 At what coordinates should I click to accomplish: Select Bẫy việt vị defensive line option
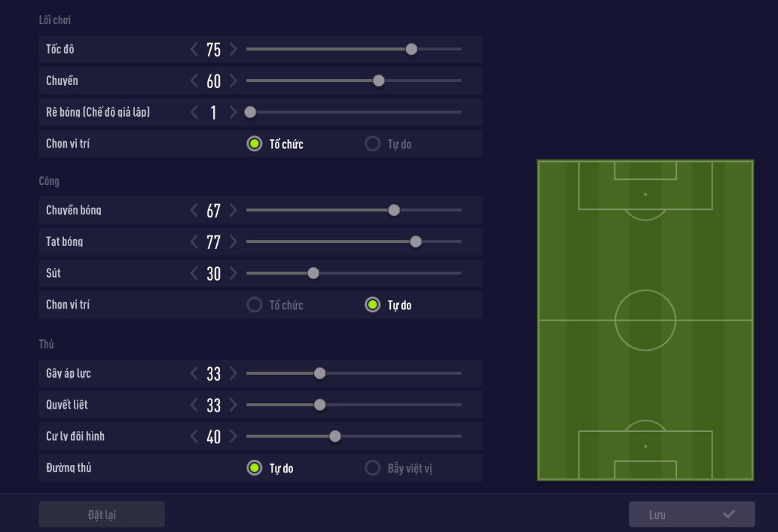click(372, 468)
